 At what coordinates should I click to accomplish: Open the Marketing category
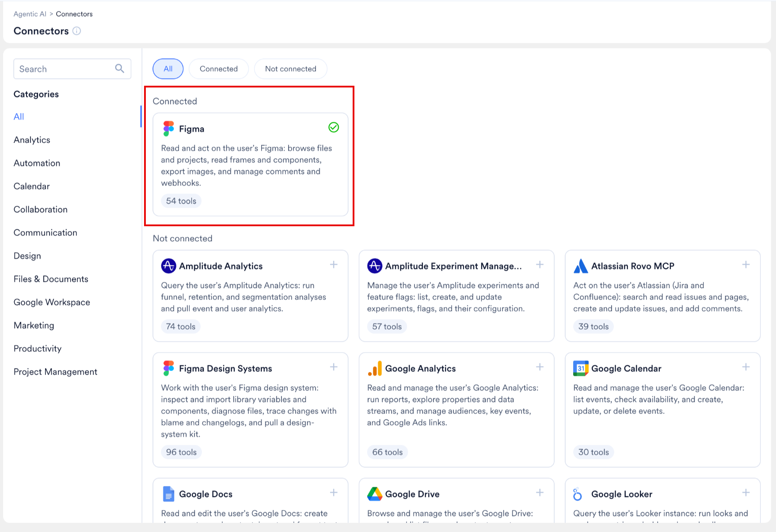pos(34,326)
